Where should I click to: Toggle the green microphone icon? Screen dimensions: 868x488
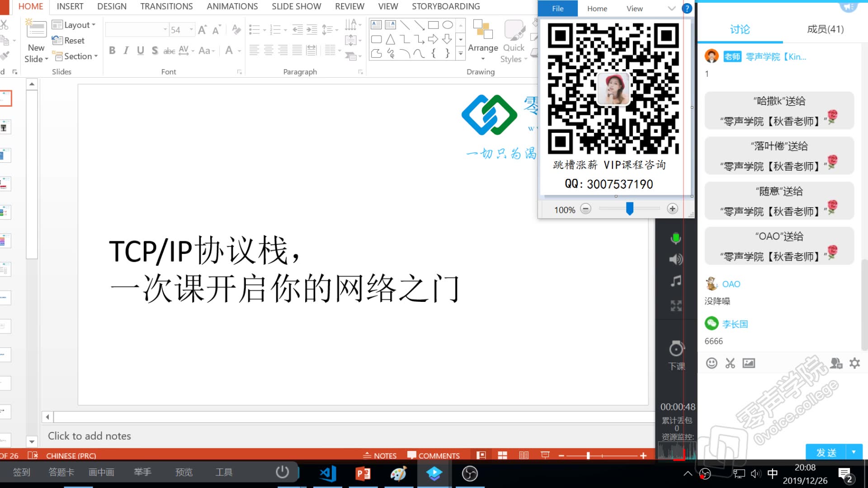(675, 238)
